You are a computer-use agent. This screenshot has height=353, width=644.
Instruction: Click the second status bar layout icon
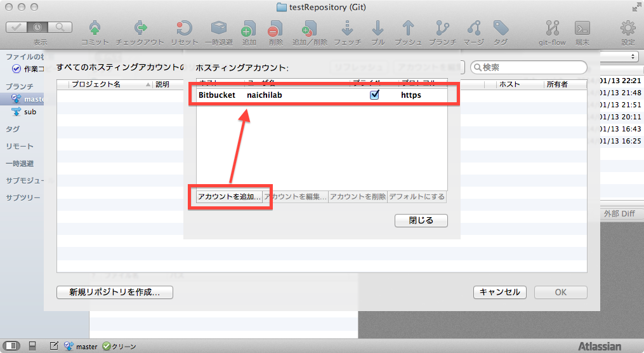(x=32, y=346)
